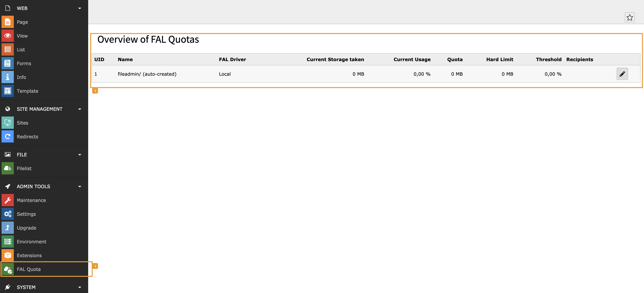Select the Page menu entry label
Viewport: 644px width, 293px height.
coord(22,22)
